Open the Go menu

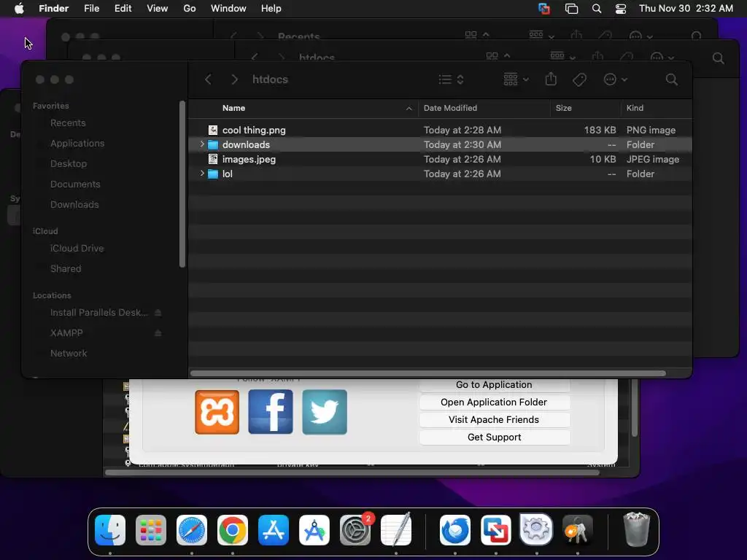tap(190, 9)
